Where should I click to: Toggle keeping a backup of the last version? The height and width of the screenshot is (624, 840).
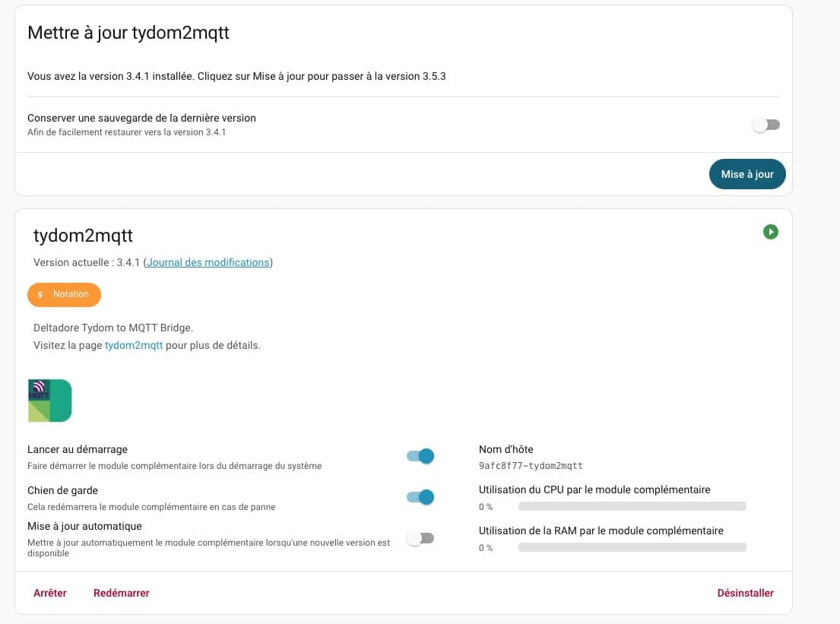pos(766,125)
